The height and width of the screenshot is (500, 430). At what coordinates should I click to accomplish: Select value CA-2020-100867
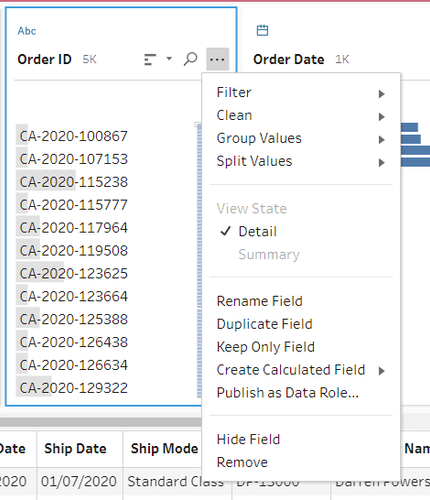(x=73, y=136)
